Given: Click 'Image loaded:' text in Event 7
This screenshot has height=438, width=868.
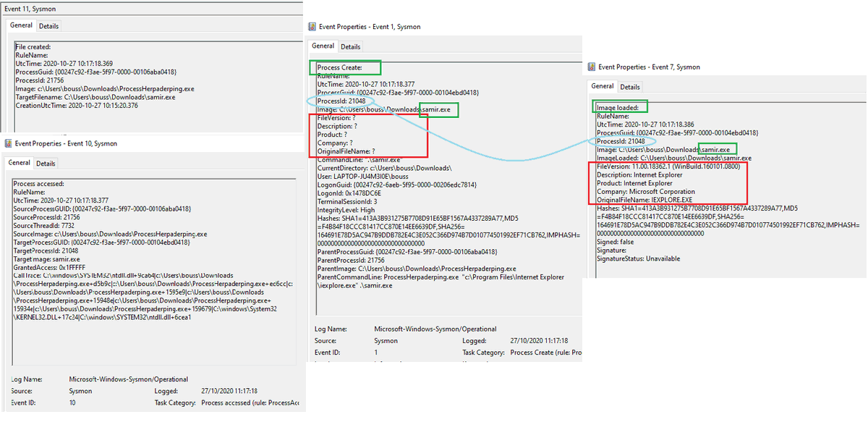Looking at the screenshot, I should tap(617, 108).
